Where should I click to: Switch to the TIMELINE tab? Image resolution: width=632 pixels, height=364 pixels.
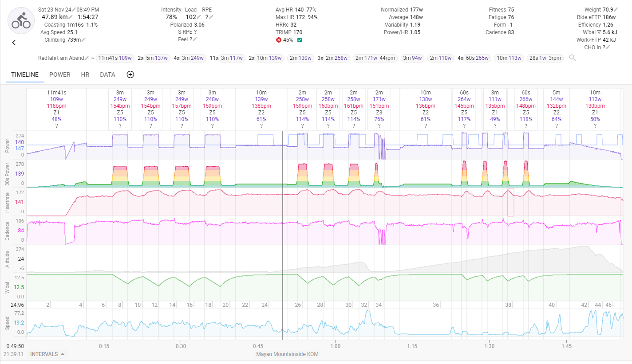point(25,74)
